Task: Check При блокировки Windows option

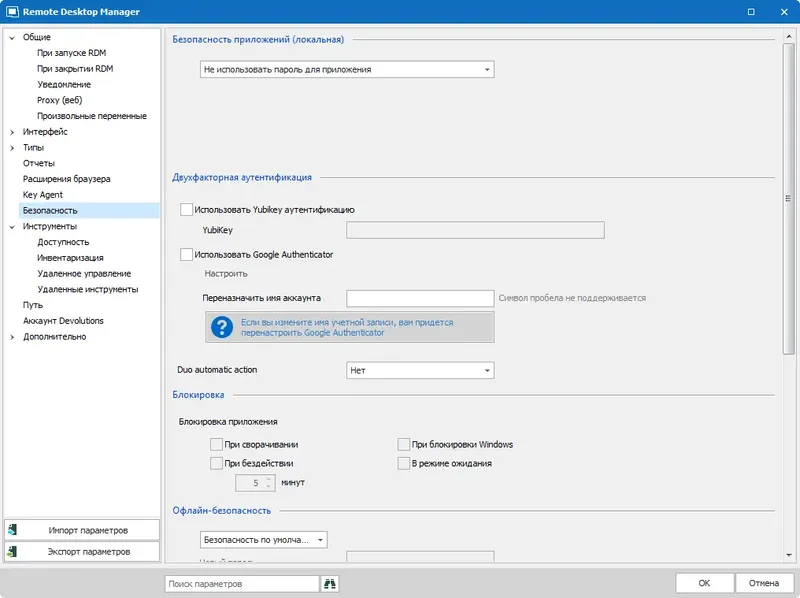Action: pos(401,444)
